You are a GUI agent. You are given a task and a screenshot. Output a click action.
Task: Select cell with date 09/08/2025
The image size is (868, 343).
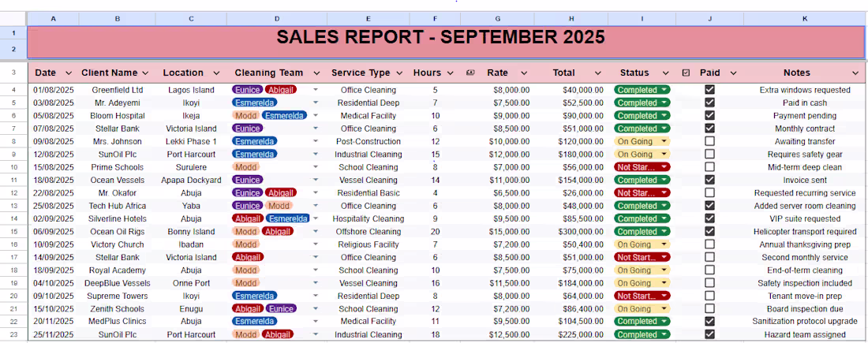pos(53,141)
